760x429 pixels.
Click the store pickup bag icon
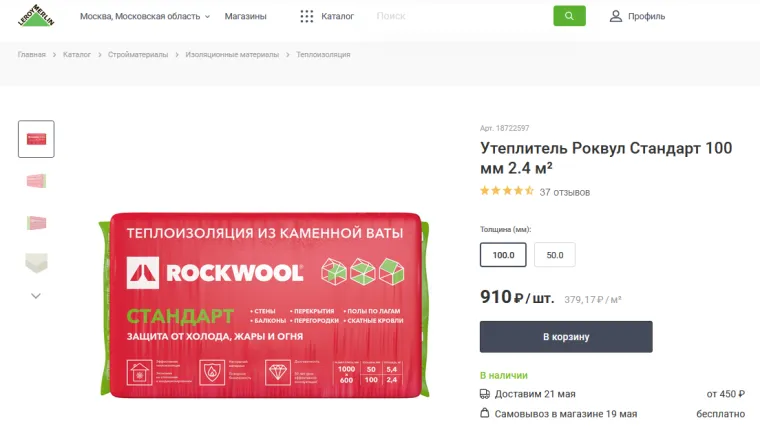(x=485, y=413)
